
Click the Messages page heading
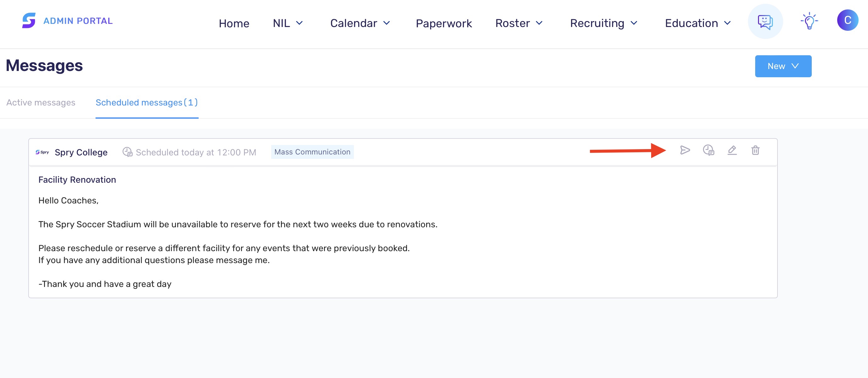pyautogui.click(x=44, y=66)
